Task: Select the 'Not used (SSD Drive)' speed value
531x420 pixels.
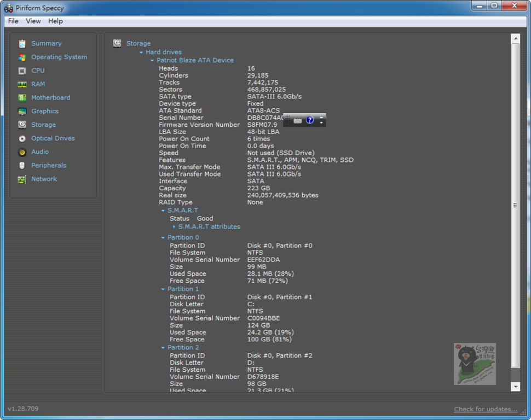Action: (281, 153)
